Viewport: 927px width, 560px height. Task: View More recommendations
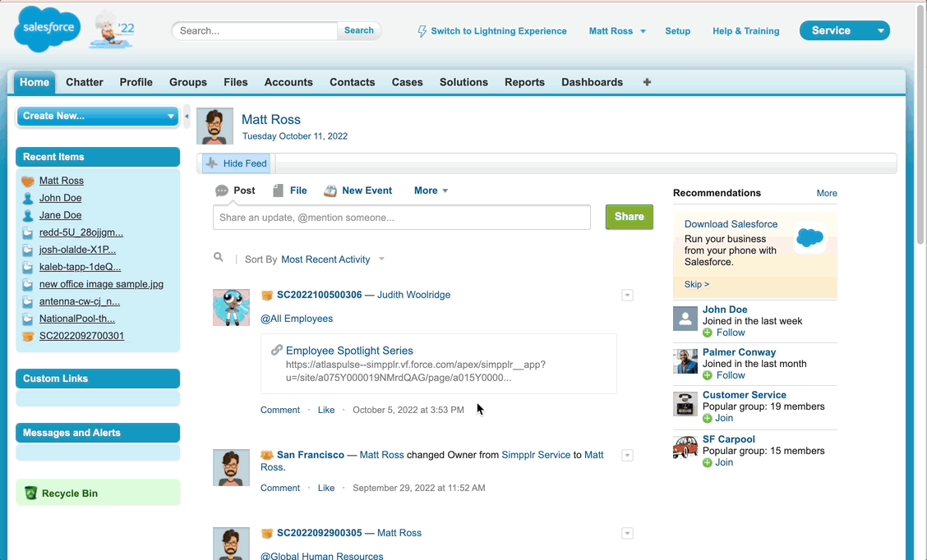tap(827, 193)
